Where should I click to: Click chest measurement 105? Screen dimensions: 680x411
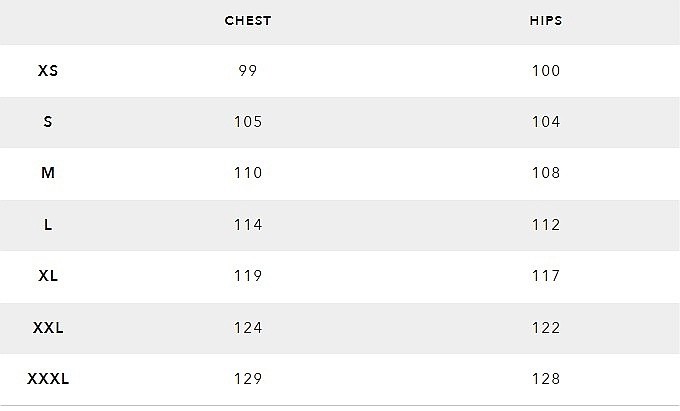[x=248, y=122]
